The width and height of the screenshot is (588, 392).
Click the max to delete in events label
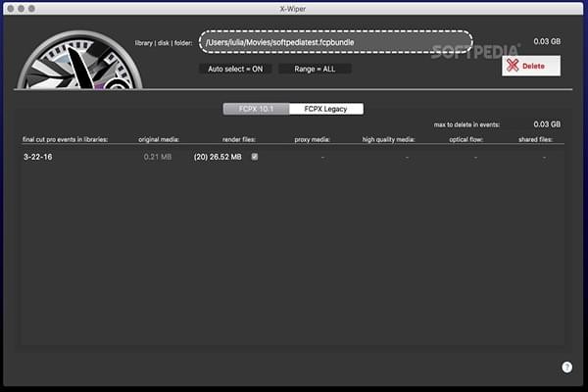(466, 124)
